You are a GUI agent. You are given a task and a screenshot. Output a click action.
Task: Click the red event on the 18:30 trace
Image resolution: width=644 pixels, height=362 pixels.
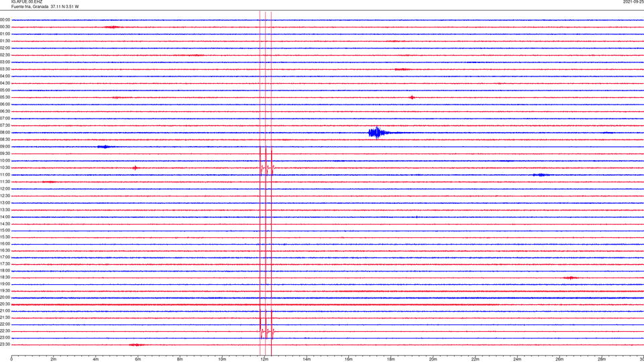click(x=570, y=278)
